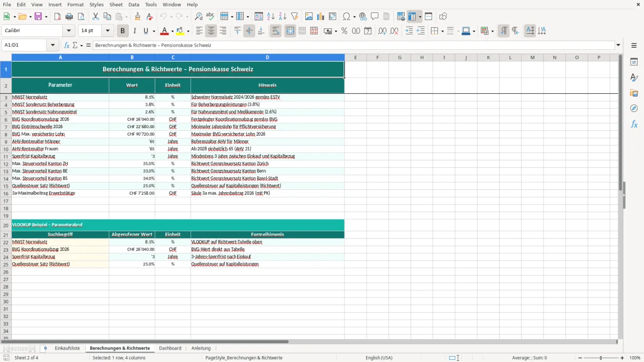Click the Print icon
This screenshot has width=644, height=362.
[69, 17]
